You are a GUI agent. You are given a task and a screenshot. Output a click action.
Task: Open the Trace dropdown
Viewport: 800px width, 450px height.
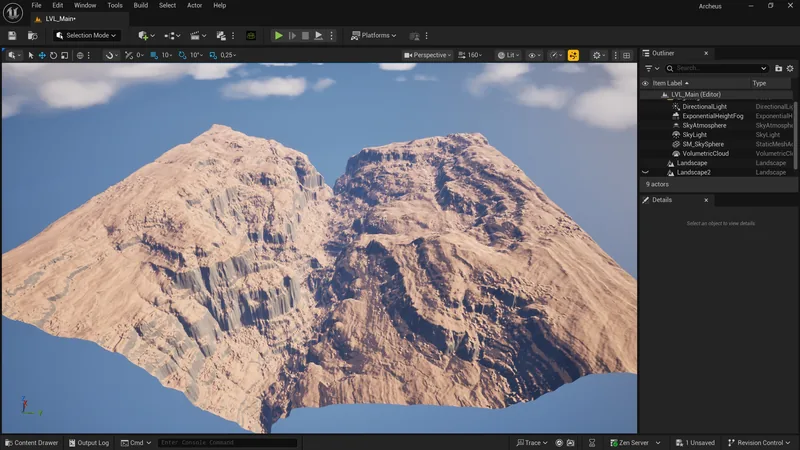pyautogui.click(x=532, y=443)
